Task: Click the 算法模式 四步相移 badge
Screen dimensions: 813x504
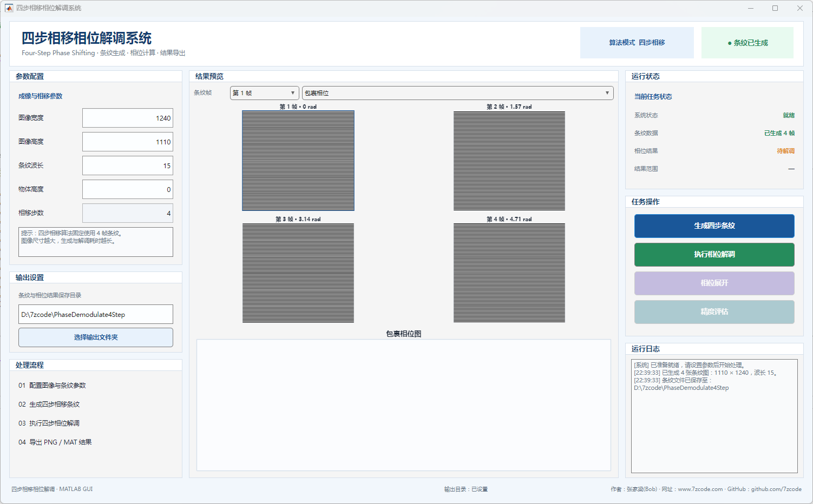Action: [637, 43]
